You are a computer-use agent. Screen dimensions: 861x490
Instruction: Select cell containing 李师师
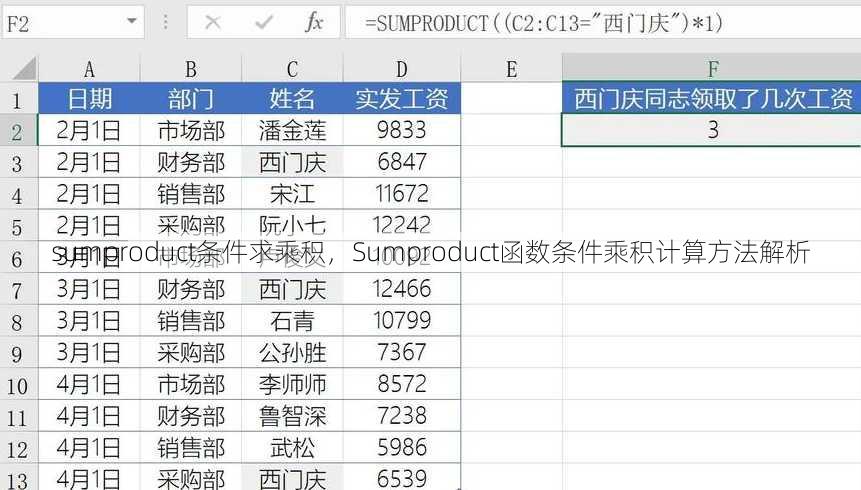(x=292, y=384)
